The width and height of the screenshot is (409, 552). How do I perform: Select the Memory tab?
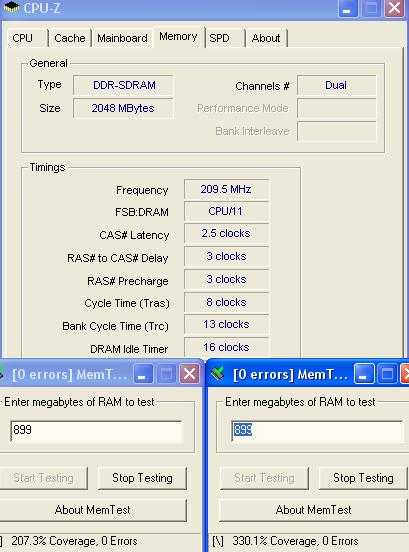(178, 37)
